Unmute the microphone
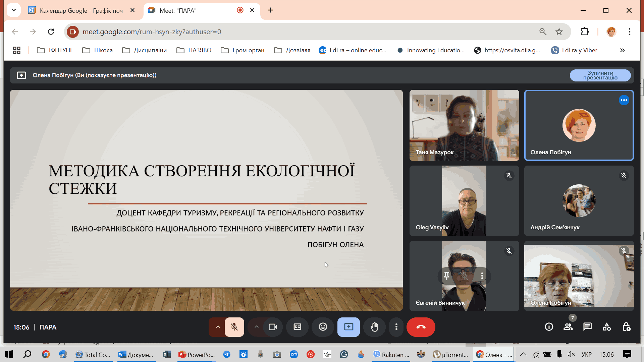Viewport: 644px width, 362px height. click(x=234, y=327)
